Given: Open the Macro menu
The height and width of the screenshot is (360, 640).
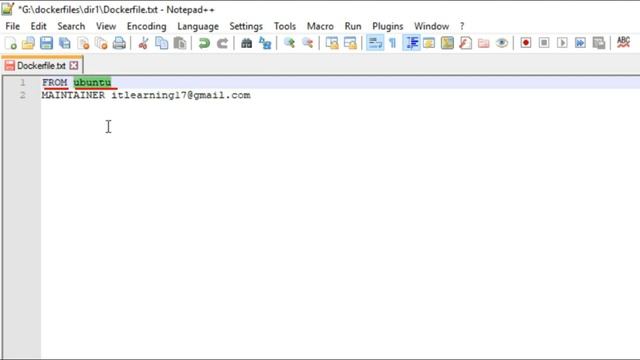Looking at the screenshot, I should [x=320, y=26].
